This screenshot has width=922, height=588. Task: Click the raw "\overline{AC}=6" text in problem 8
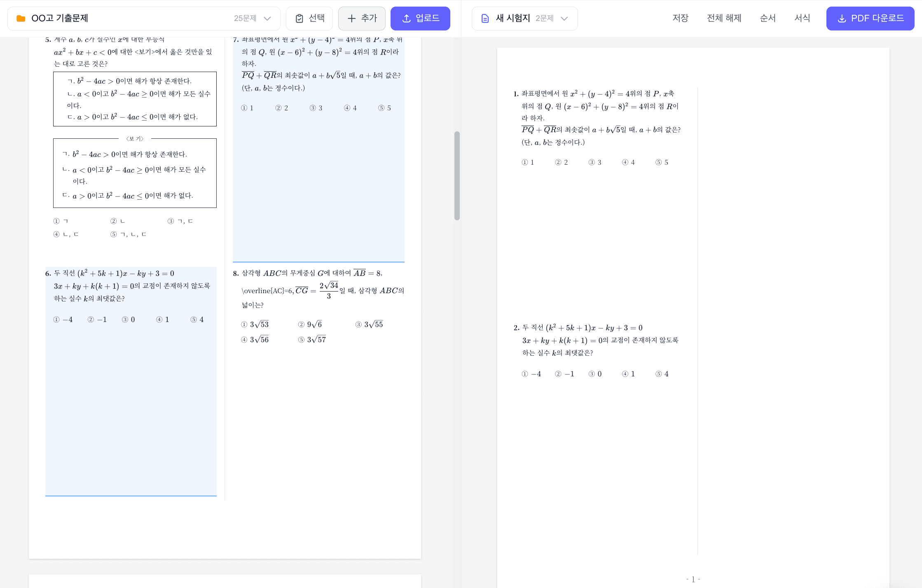coord(267,291)
